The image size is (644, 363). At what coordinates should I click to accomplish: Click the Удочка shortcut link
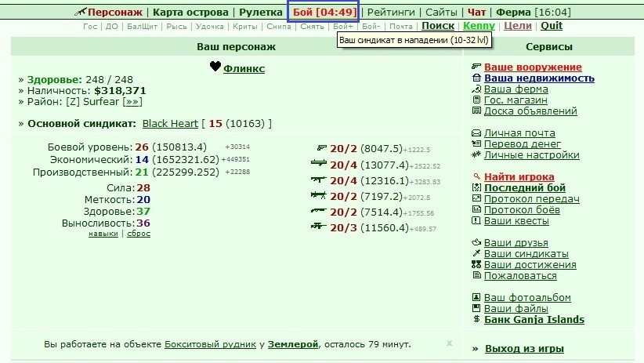(209, 27)
